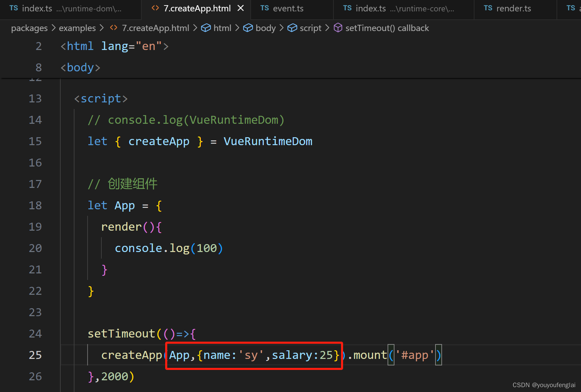Click the '#app' string literal
Viewport: 581px width, 392px height.
click(415, 355)
